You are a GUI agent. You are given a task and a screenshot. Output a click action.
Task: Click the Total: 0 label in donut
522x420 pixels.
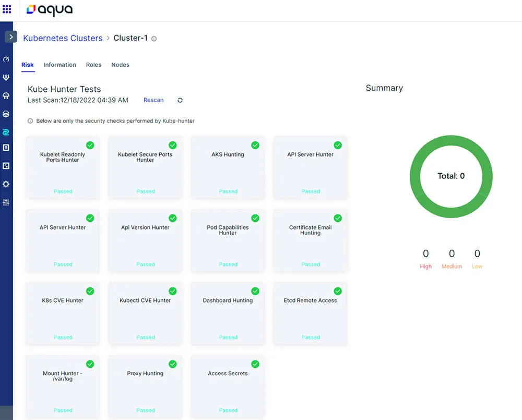[x=451, y=176]
